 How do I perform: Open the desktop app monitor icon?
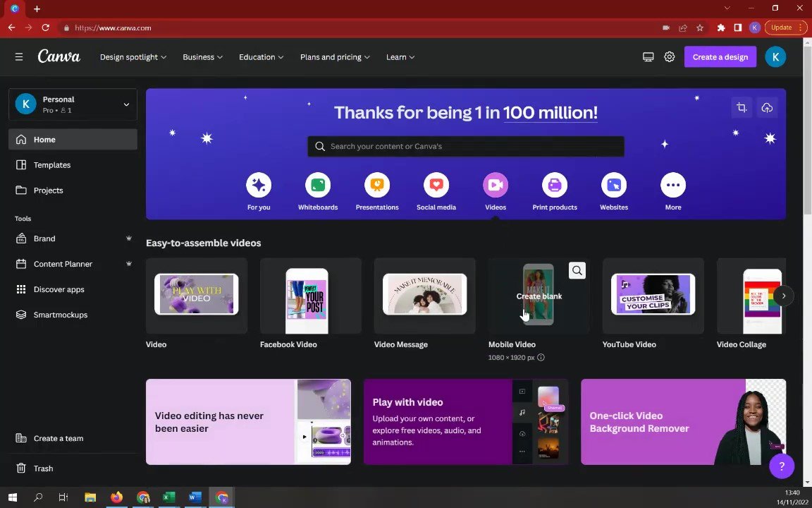648,57
